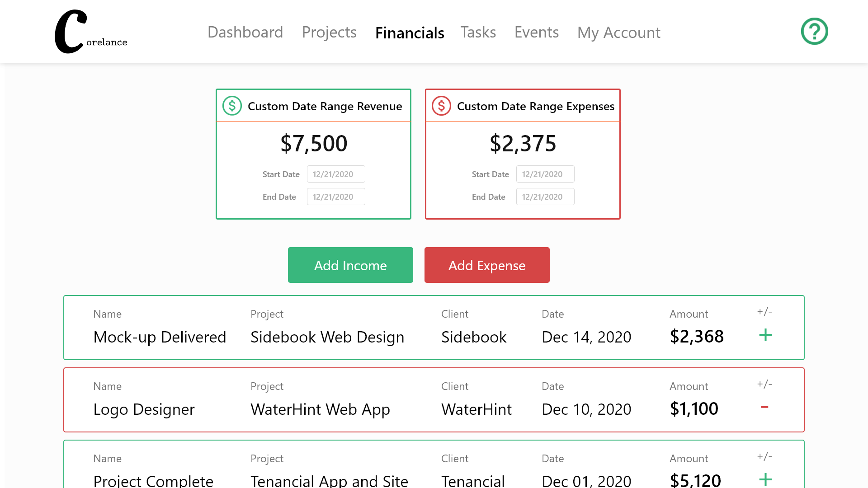The image size is (868, 488).
Task: Go to the Projects page
Action: [329, 33]
